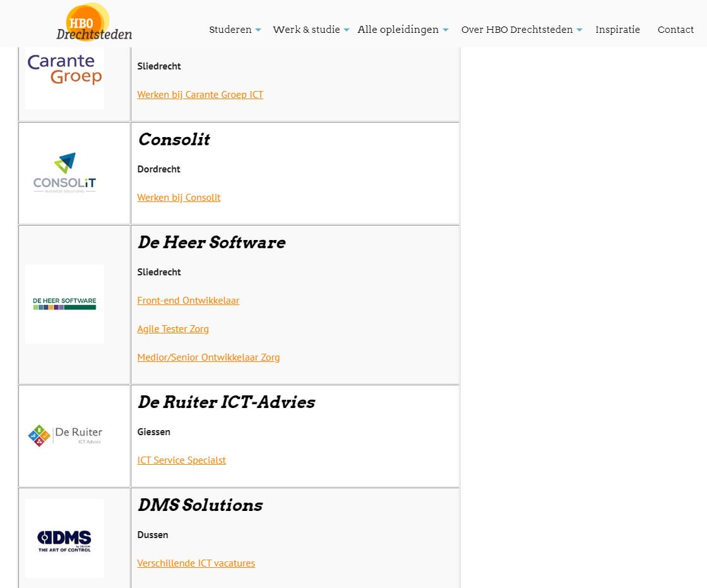Image resolution: width=707 pixels, height=588 pixels.
Task: Open the ICT Service Specialst vacancy
Action: [182, 460]
